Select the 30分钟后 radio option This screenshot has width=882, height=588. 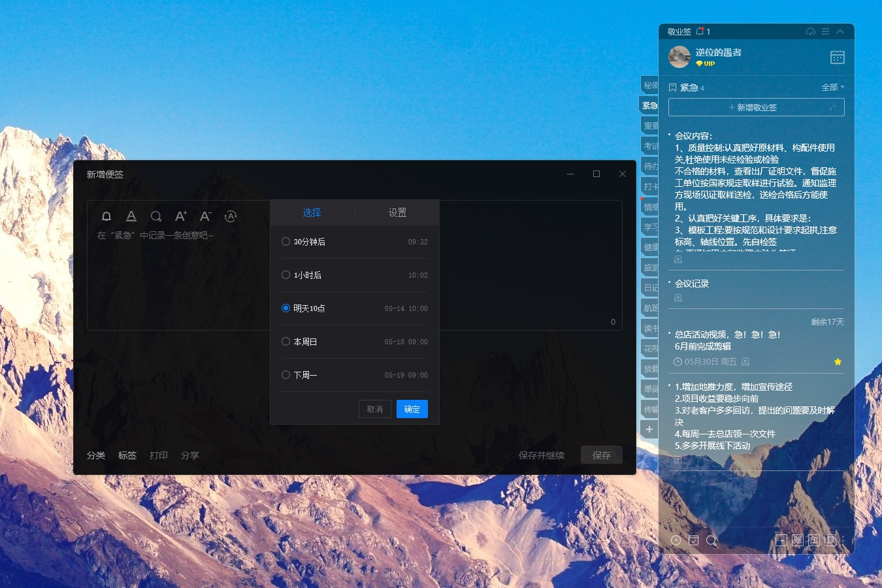(286, 242)
